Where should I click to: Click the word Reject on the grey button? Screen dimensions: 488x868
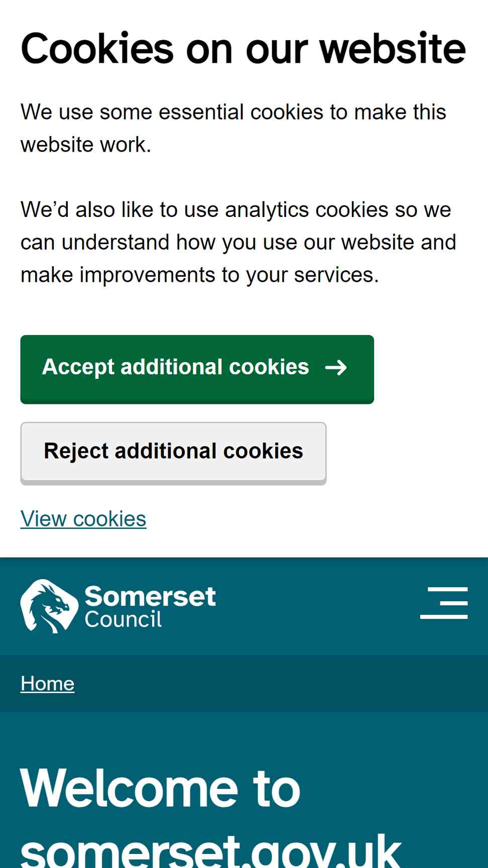click(76, 452)
